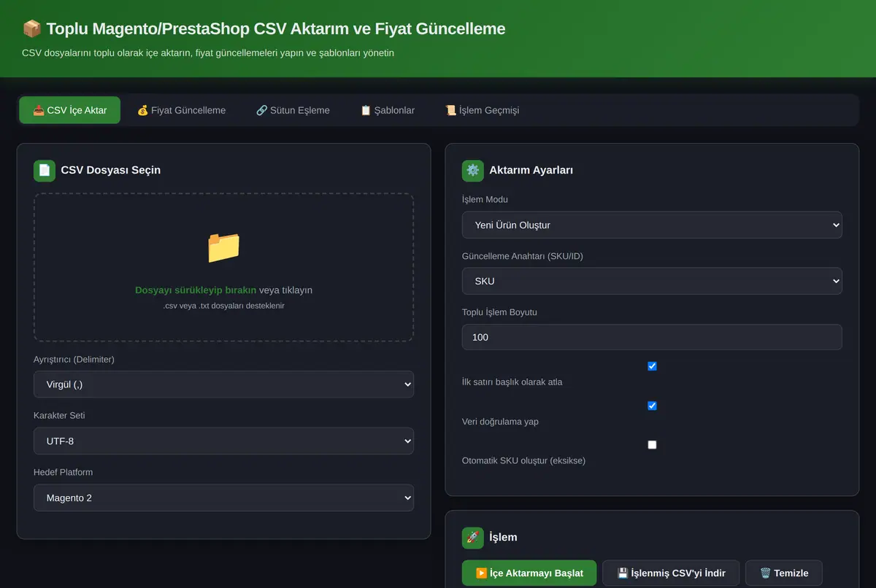The width and height of the screenshot is (876, 588).
Task: Enable Otomatik SKU oluştur checkbox
Action: pyautogui.click(x=652, y=445)
